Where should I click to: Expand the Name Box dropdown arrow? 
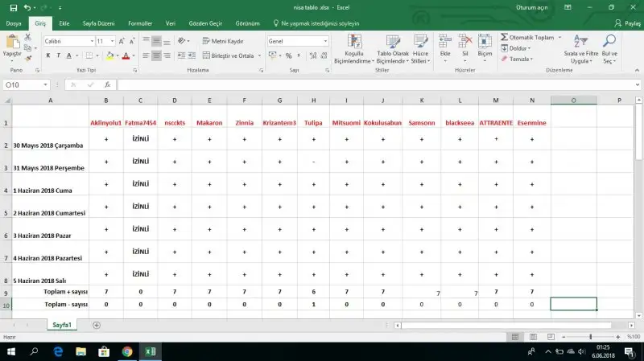click(46, 84)
